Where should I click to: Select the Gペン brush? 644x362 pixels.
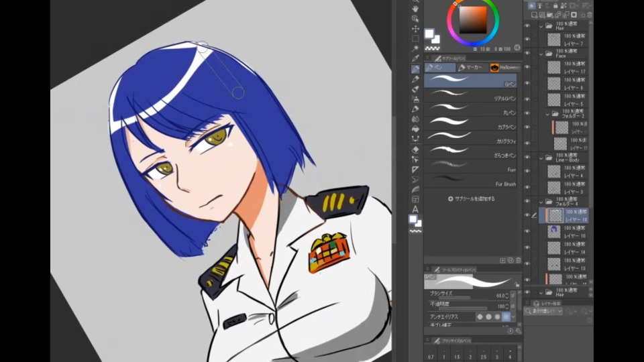(x=470, y=80)
